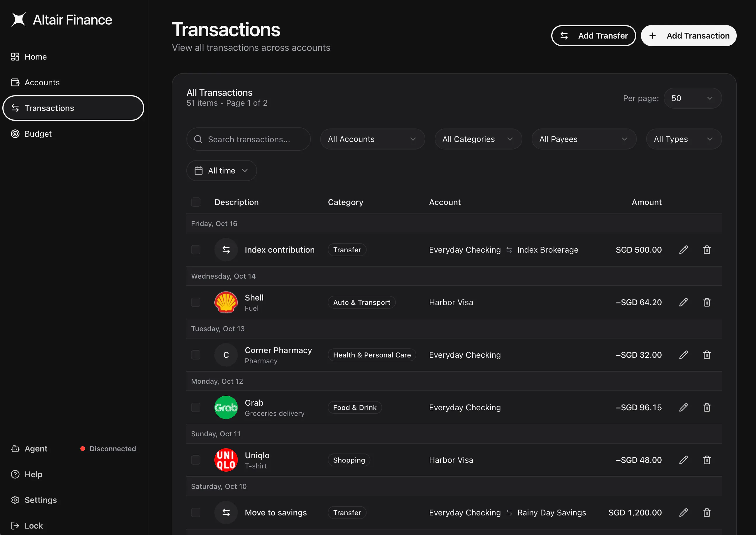Edit the Index contribution transfer
Screen dimensions: 756x535
684,250
